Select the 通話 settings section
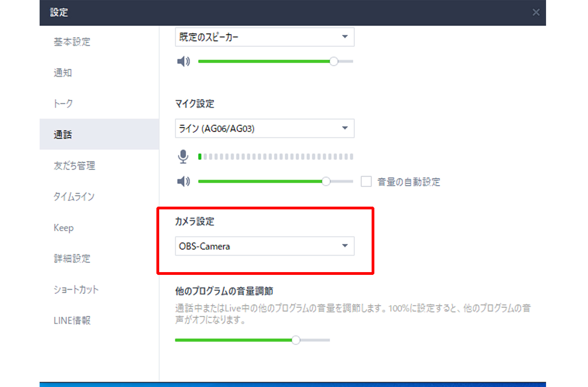Screen dimensions: 588x387 [99, 134]
